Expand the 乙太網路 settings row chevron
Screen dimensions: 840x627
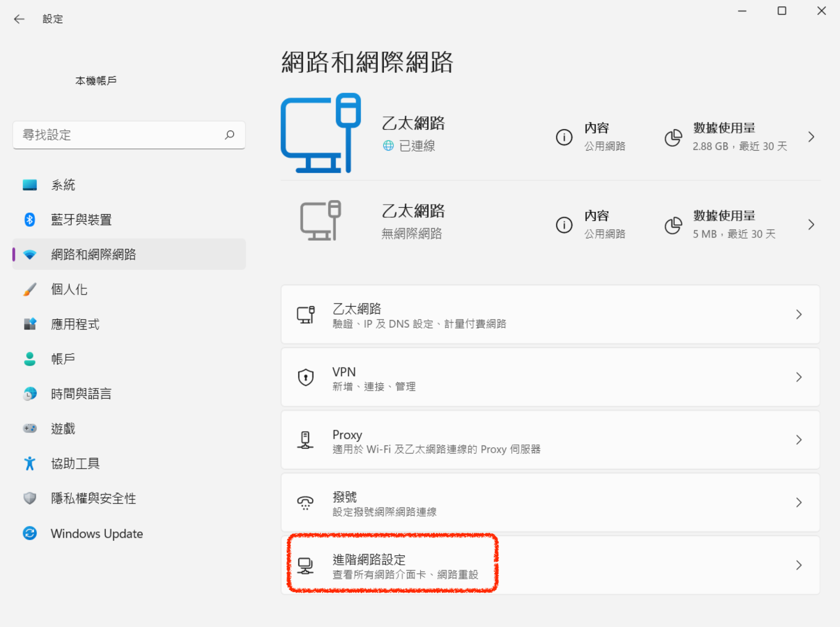[799, 314]
